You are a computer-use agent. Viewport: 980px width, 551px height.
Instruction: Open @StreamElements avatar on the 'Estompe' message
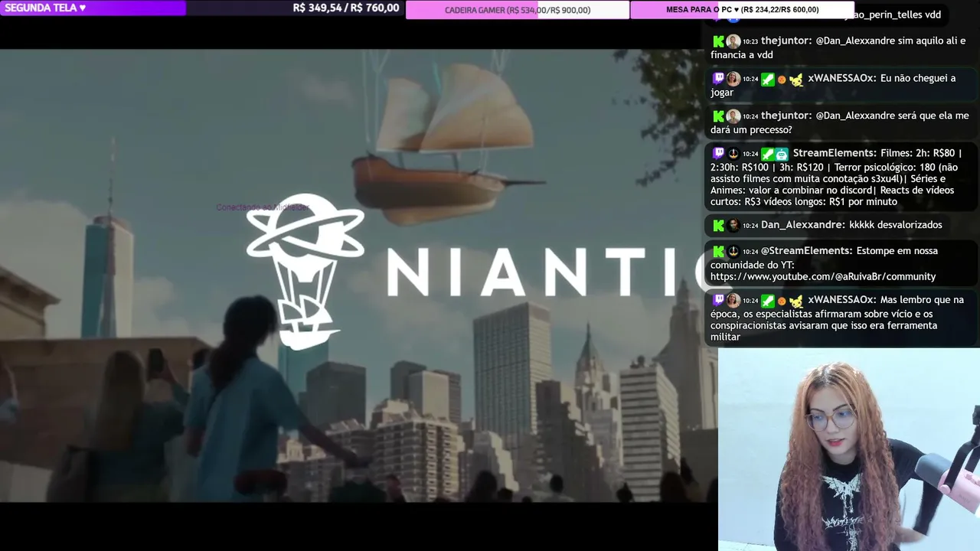tap(733, 251)
